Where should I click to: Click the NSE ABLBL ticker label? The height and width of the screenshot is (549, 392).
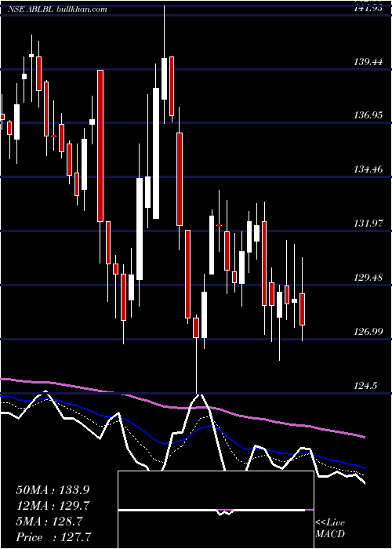(x=31, y=9)
